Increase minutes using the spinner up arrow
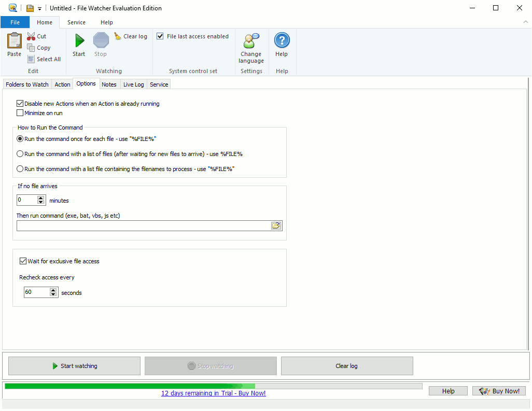This screenshot has width=532, height=411. [41, 198]
